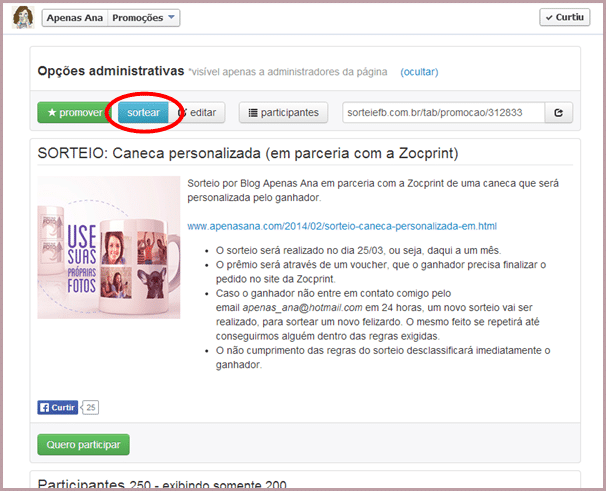Click the like count bubble showing 25
The image size is (606, 491).
(x=90, y=407)
